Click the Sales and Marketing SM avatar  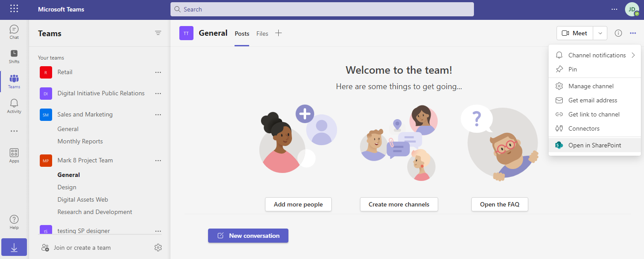[46, 114]
